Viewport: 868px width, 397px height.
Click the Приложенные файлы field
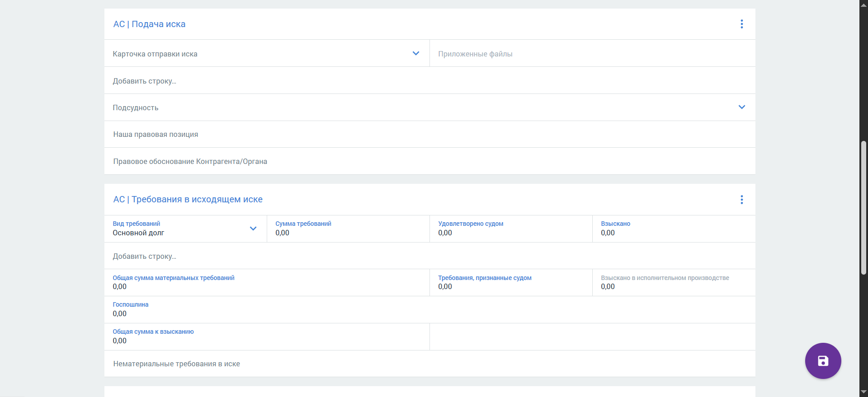tap(592, 54)
